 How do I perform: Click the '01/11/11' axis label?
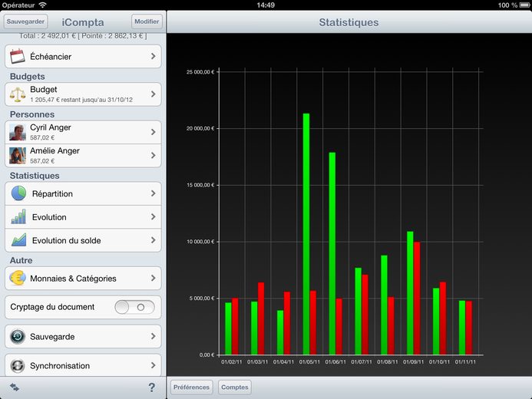[x=465, y=362]
